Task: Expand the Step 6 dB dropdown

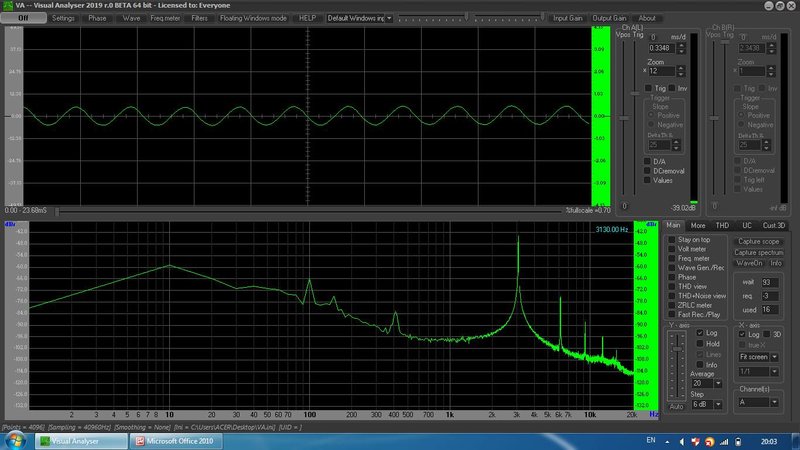Action: tap(717, 405)
